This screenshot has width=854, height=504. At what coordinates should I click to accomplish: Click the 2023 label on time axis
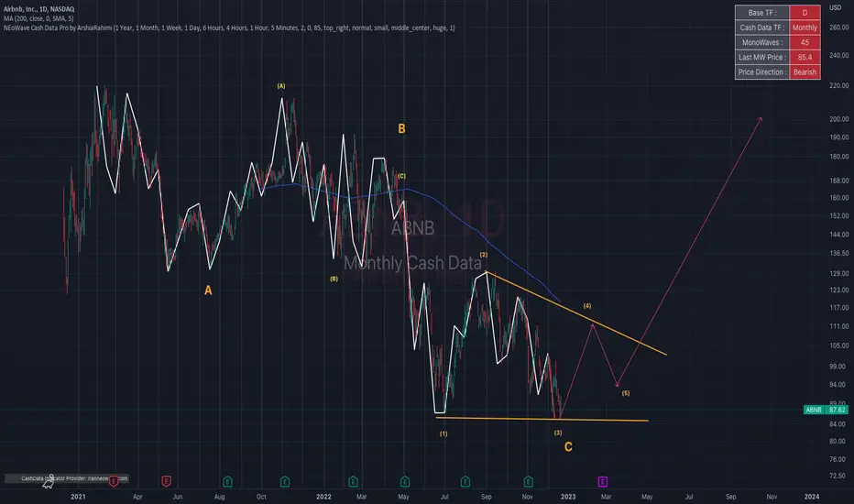coord(568,497)
